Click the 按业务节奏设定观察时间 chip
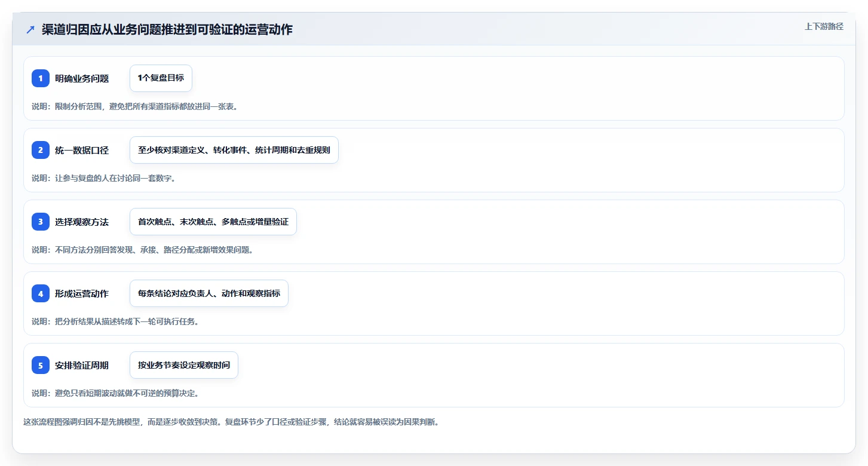The image size is (868, 466). point(184,365)
